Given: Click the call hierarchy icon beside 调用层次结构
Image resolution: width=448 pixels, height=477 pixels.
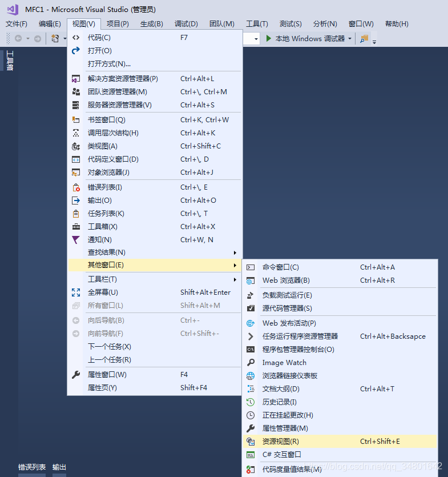Looking at the screenshot, I should 76,133.
